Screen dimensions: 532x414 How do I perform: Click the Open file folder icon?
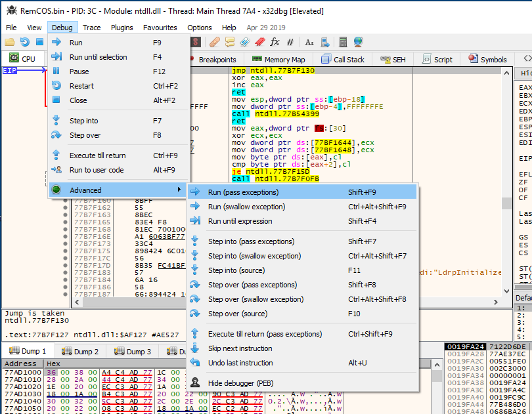click(x=10, y=42)
